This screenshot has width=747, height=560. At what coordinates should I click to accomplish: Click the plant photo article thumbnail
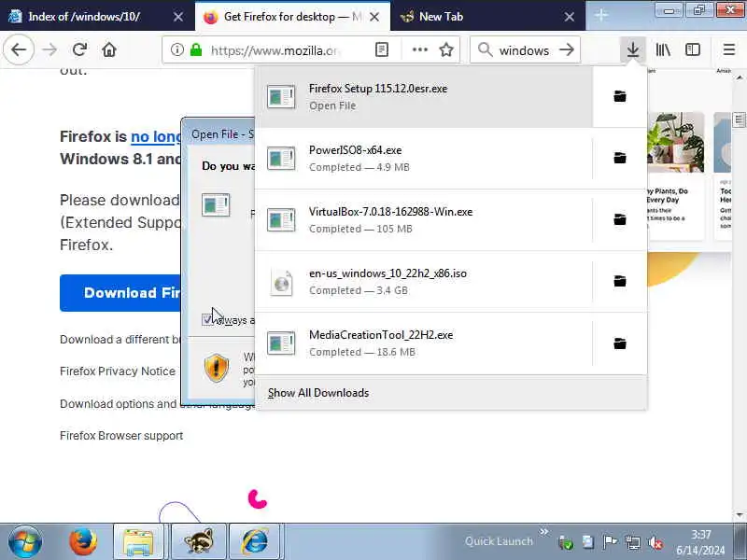click(675, 142)
